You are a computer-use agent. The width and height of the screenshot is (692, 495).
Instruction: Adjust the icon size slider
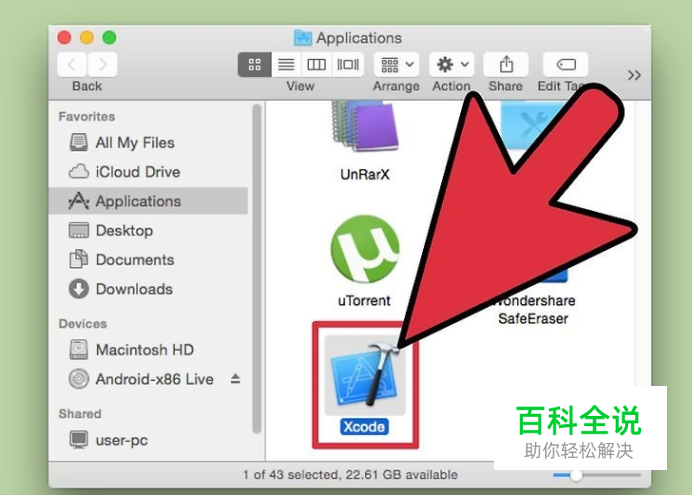(576, 475)
